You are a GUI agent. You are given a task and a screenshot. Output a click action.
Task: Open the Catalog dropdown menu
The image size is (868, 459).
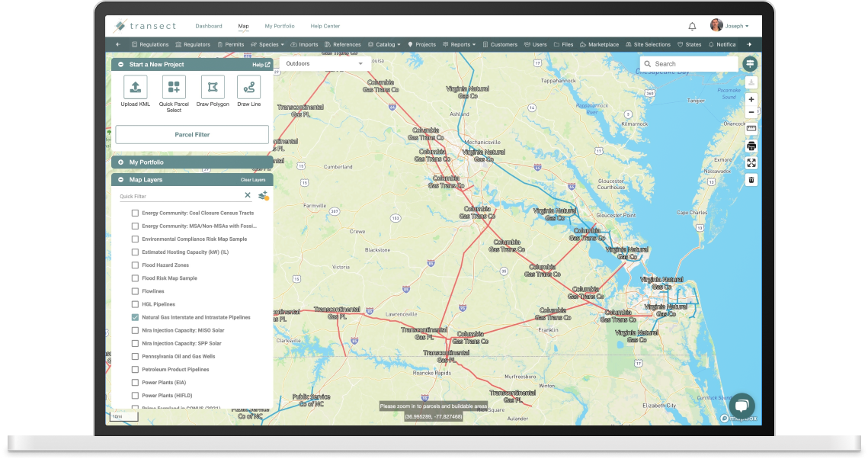point(384,44)
